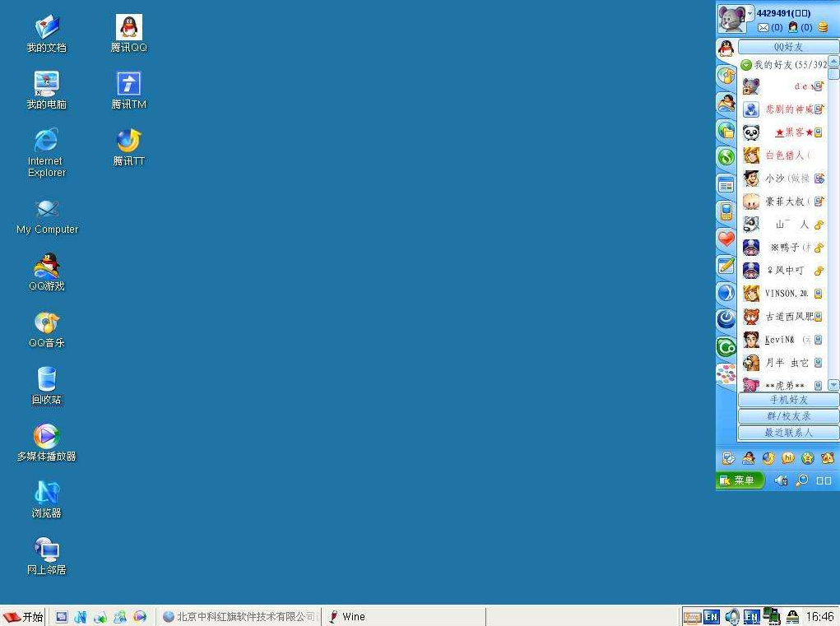840x626 pixels.
Task: Click the pet bear icon in QQ toolbar
Action: pos(828,458)
